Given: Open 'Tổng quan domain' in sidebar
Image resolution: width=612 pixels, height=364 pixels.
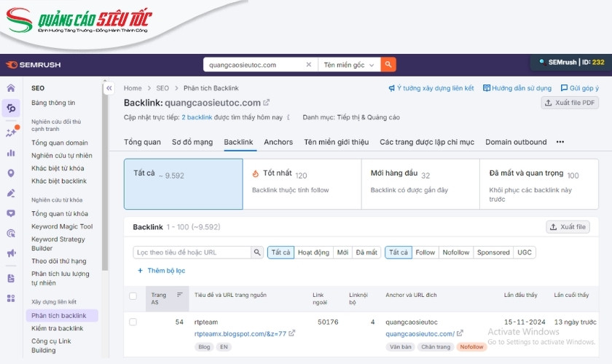Looking at the screenshot, I should tap(60, 143).
